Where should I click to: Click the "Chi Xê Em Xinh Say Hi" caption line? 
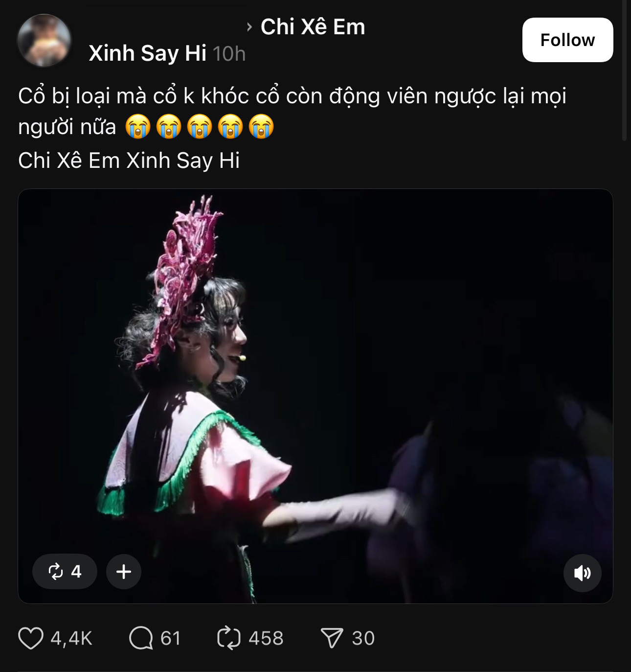pos(129,161)
